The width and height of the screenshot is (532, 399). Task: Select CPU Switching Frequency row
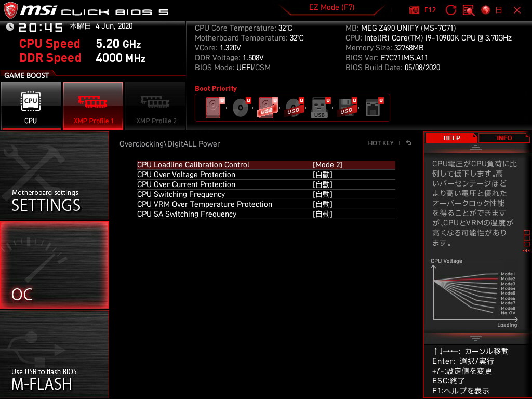pos(266,194)
